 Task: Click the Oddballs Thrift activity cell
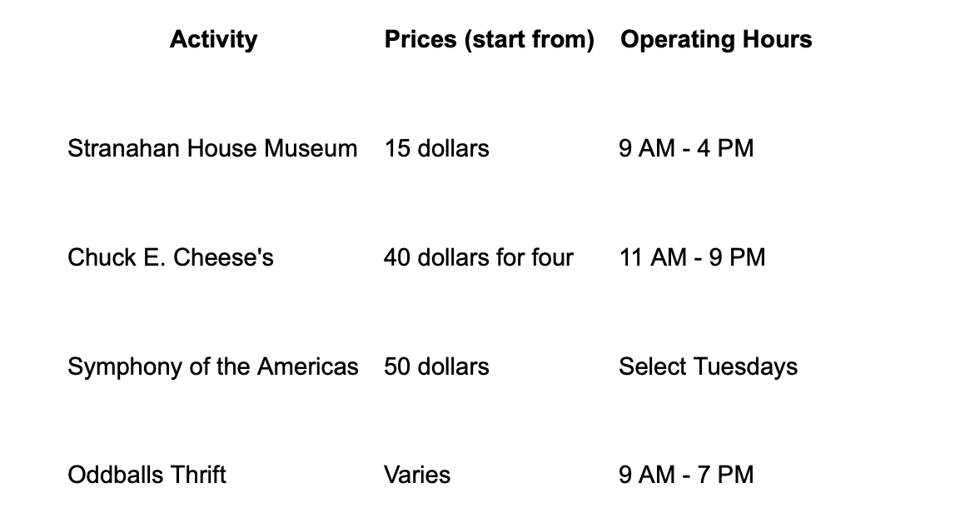147,475
